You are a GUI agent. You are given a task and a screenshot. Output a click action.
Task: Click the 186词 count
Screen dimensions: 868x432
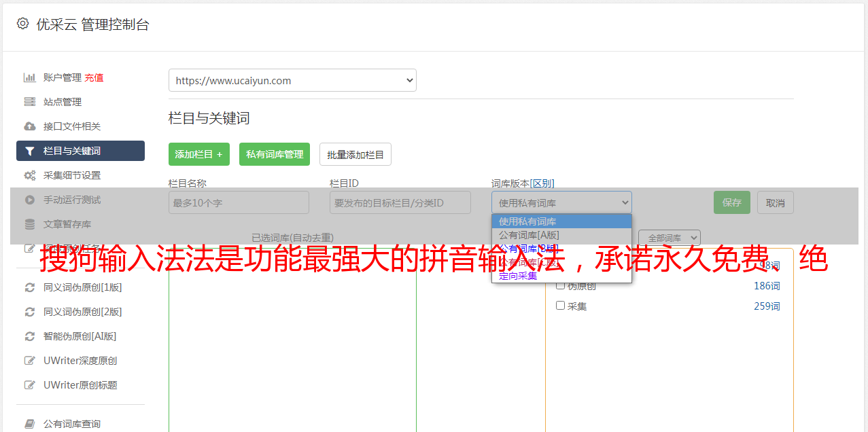click(x=767, y=286)
